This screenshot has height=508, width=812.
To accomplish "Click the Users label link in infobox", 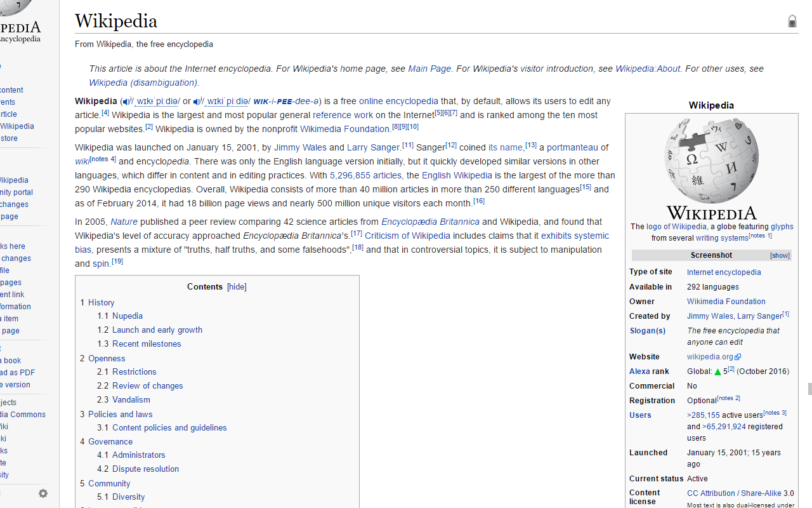I will (x=640, y=415).
